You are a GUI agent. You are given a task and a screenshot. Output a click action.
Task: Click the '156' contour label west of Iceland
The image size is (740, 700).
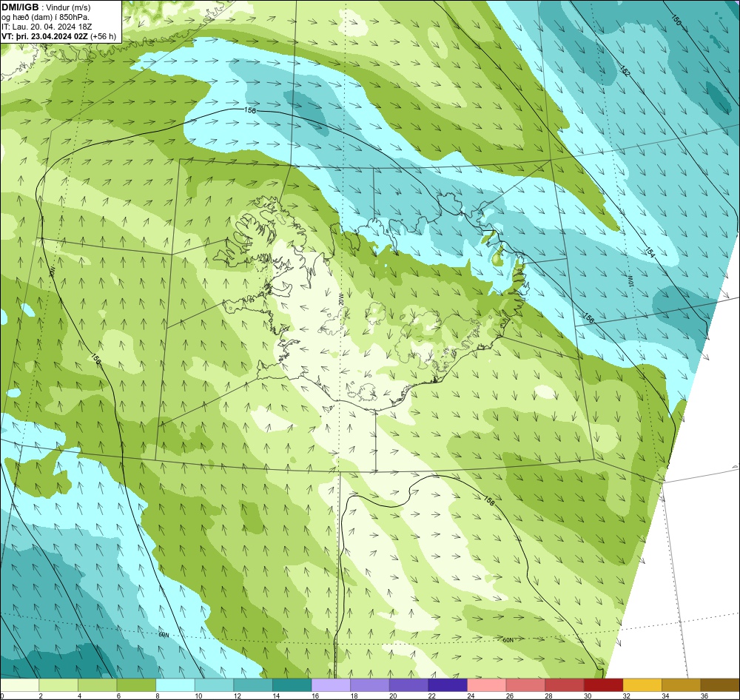coord(95,359)
